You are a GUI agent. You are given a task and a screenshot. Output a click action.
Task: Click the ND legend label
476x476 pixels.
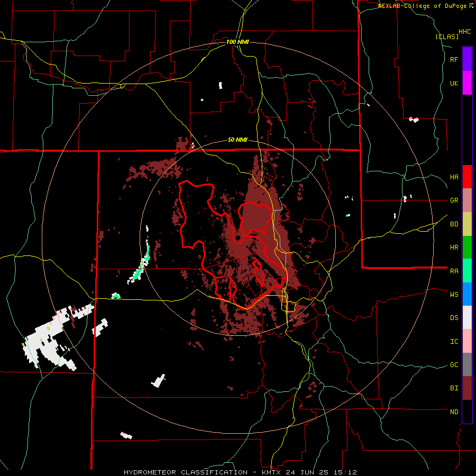[454, 412]
